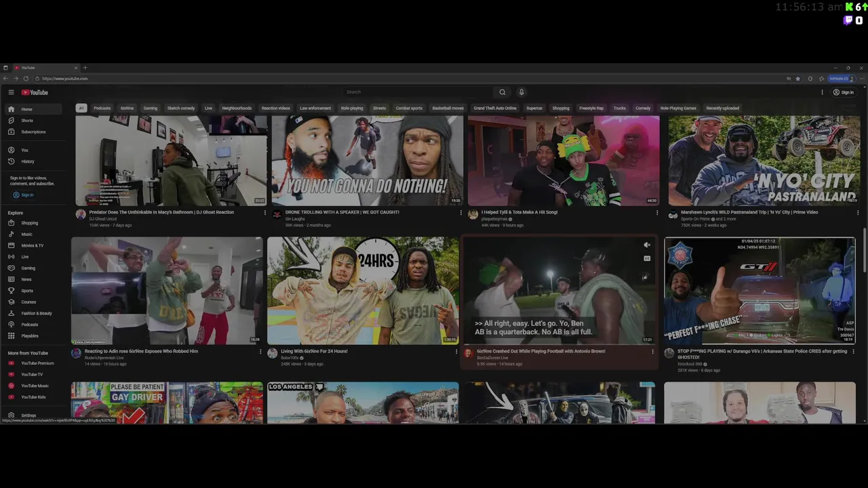868x488 pixels.
Task: Open DJ Ghost Uncut channel link
Action: point(104,219)
